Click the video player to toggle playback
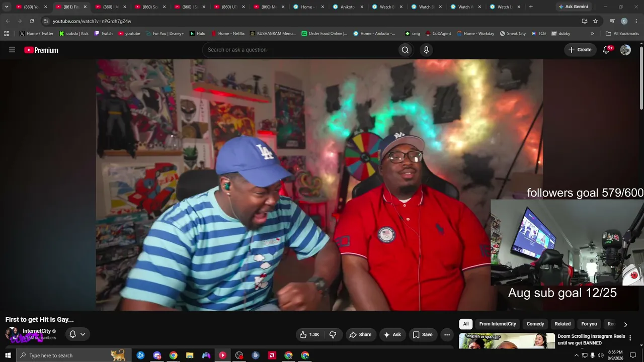The width and height of the screenshot is (644, 362). (319, 185)
